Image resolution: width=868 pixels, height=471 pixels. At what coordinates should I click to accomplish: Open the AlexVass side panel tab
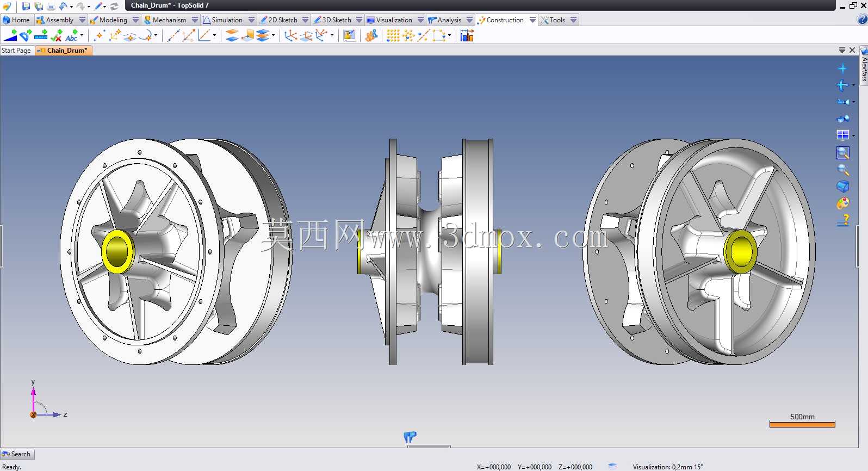[x=864, y=65]
